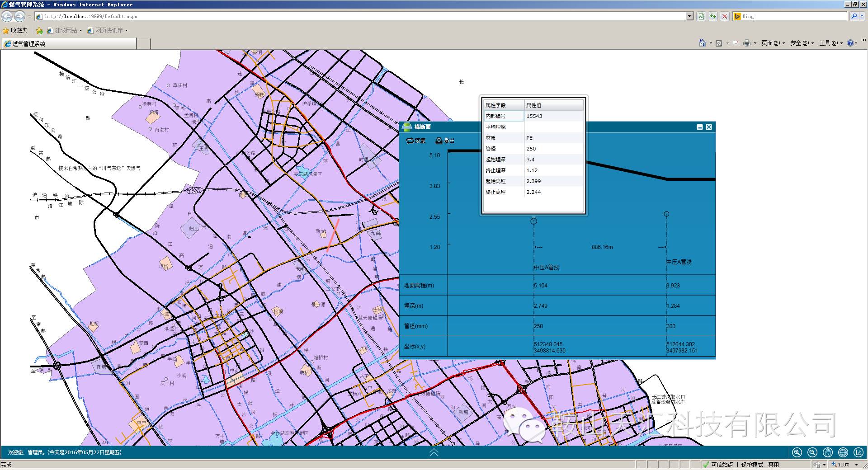The width and height of the screenshot is (868, 470).
Task: Click the 886.16m distance label
Action: tap(602, 247)
